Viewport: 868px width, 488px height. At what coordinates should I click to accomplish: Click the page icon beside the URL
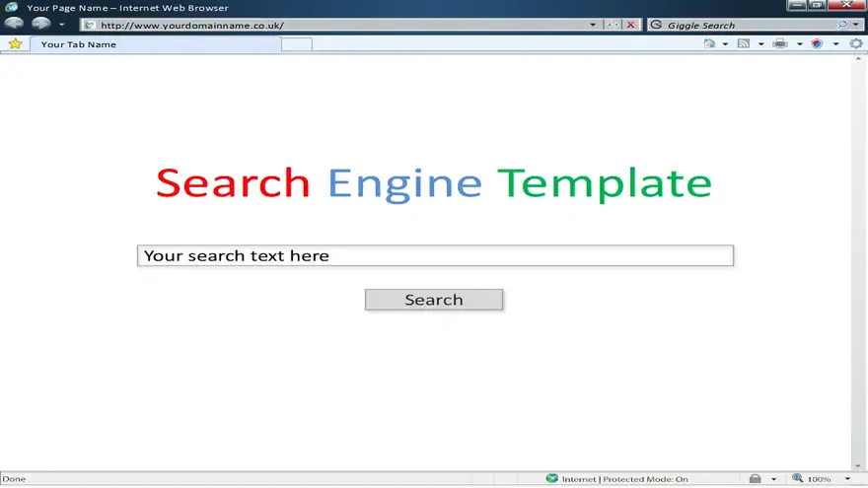pyautogui.click(x=90, y=25)
